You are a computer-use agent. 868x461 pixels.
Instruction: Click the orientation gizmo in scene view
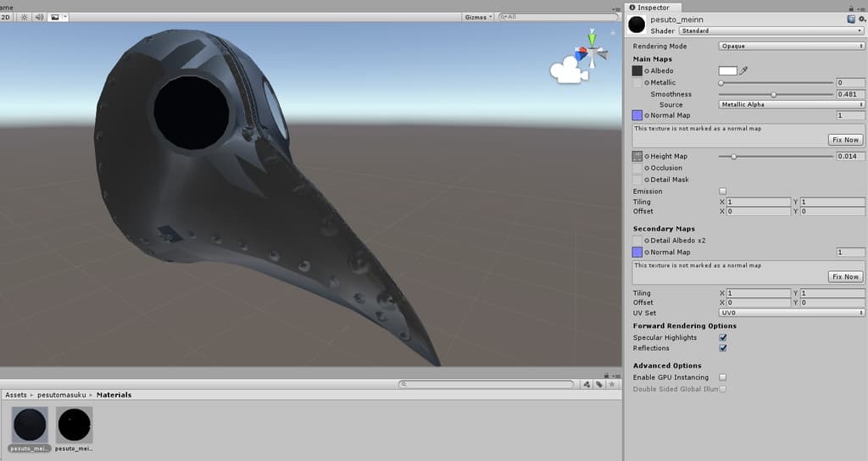[591, 51]
